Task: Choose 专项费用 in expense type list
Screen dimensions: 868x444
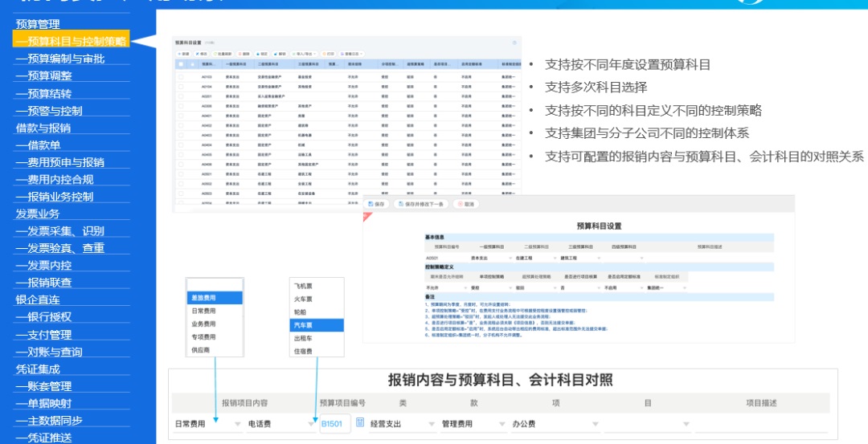Action: click(215, 336)
